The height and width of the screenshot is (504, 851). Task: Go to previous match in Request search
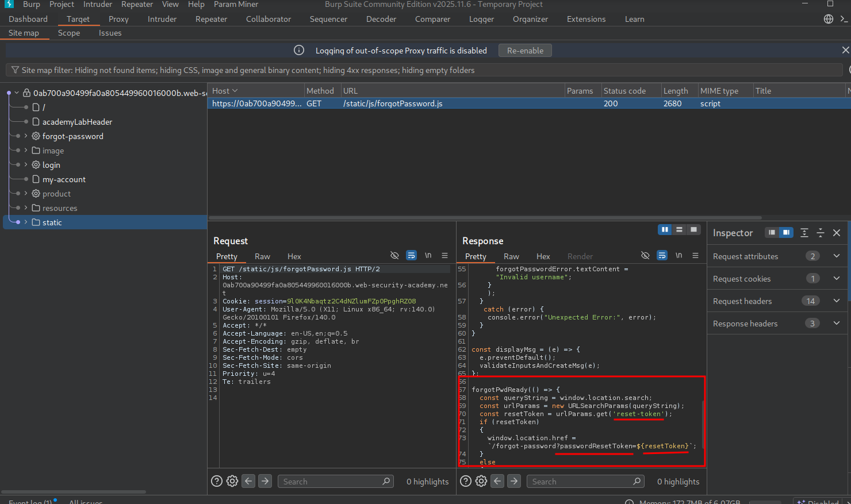click(x=248, y=481)
